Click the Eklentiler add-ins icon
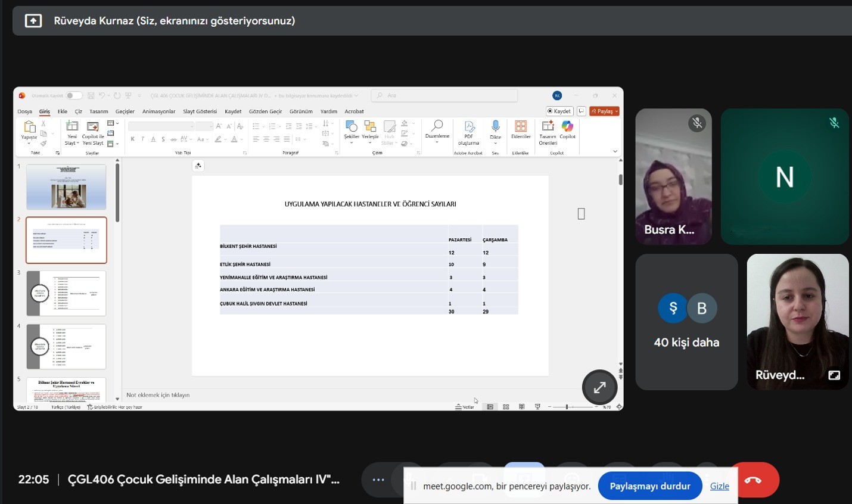Viewport: 852px width, 504px height. click(x=521, y=127)
